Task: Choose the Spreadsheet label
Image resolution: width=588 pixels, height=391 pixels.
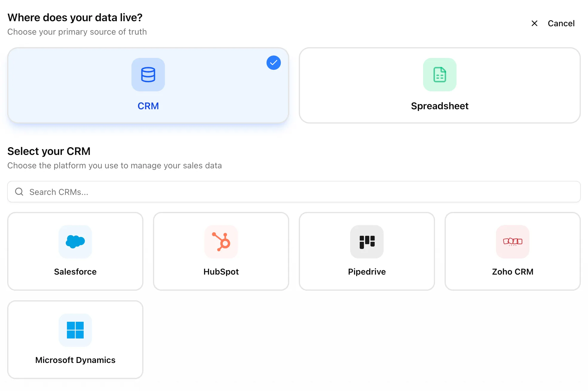Action: (x=440, y=106)
